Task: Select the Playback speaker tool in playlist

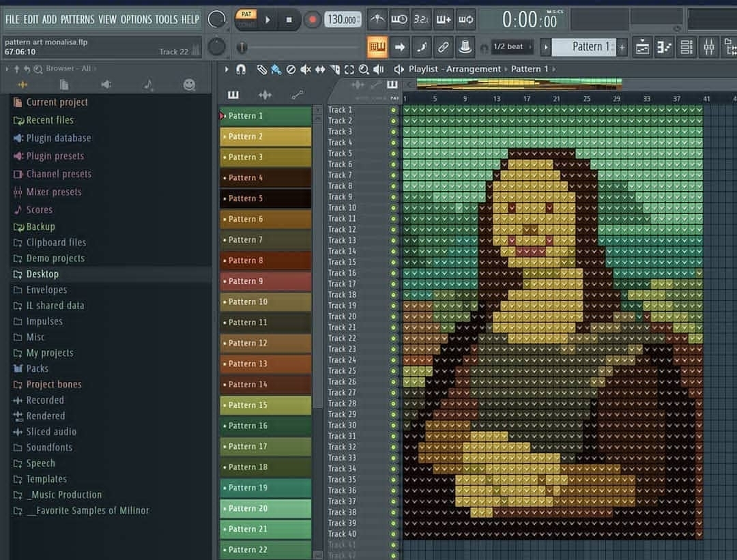Action: pos(378,70)
